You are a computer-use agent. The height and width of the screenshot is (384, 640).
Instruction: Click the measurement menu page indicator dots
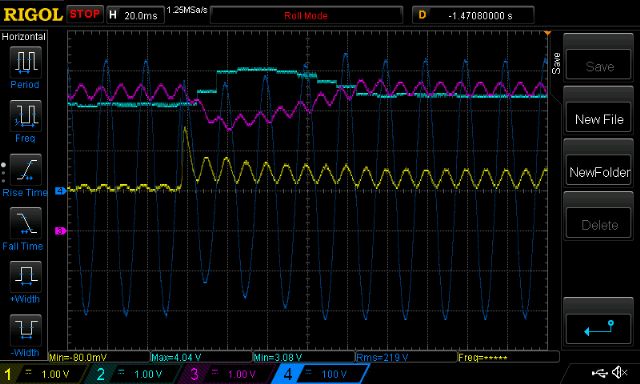click(3, 173)
